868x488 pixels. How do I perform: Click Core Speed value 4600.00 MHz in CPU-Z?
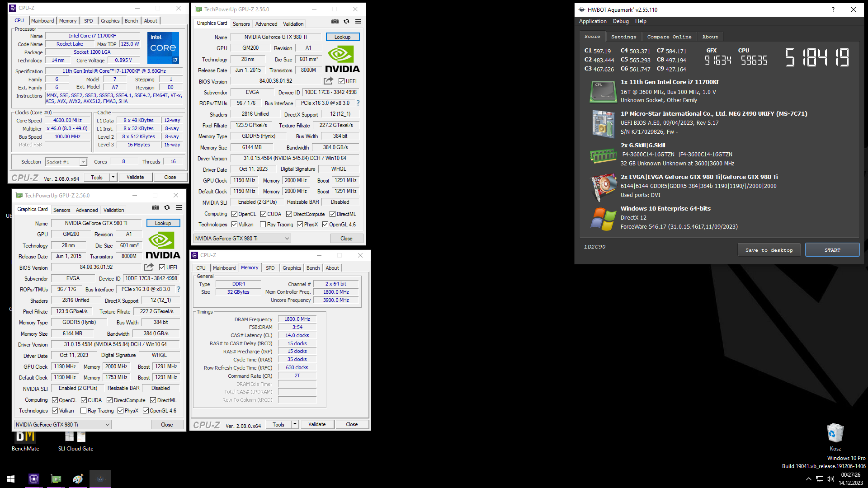(67, 121)
